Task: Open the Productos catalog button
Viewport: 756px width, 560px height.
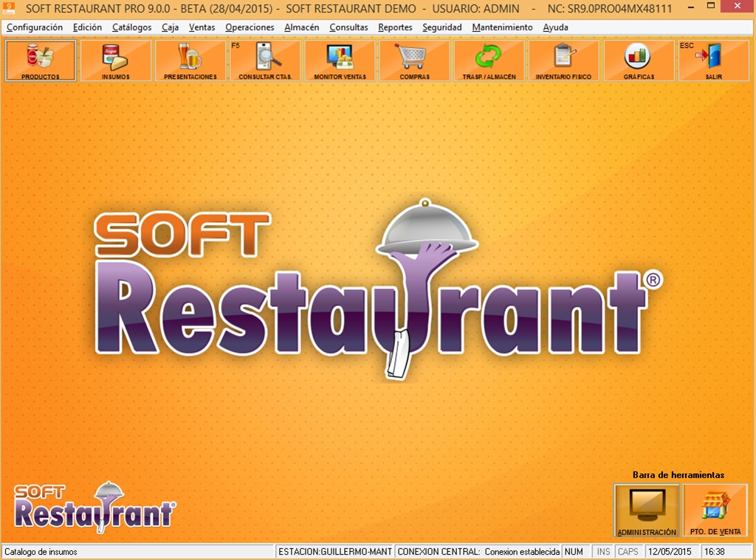Action: click(x=41, y=61)
